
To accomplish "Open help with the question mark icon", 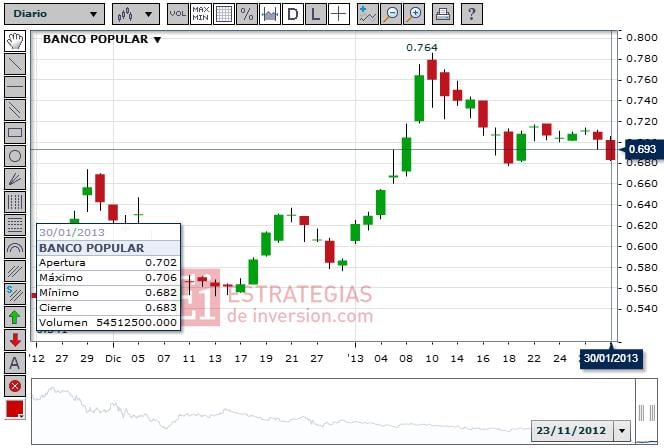I will click(471, 14).
